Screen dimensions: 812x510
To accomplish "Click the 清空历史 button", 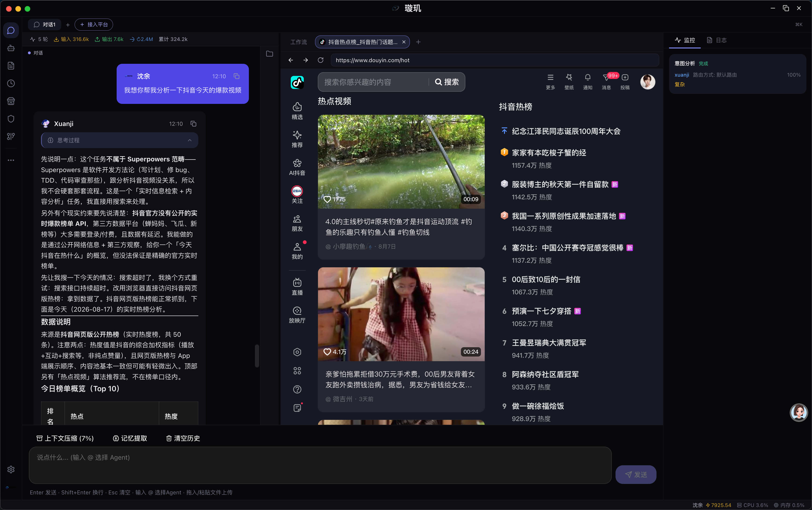I will pos(183,438).
